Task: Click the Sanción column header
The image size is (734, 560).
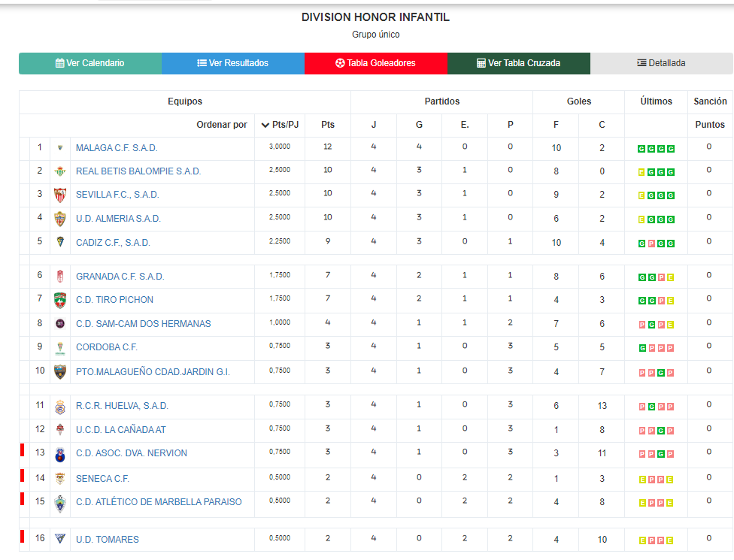Action: coord(710,101)
